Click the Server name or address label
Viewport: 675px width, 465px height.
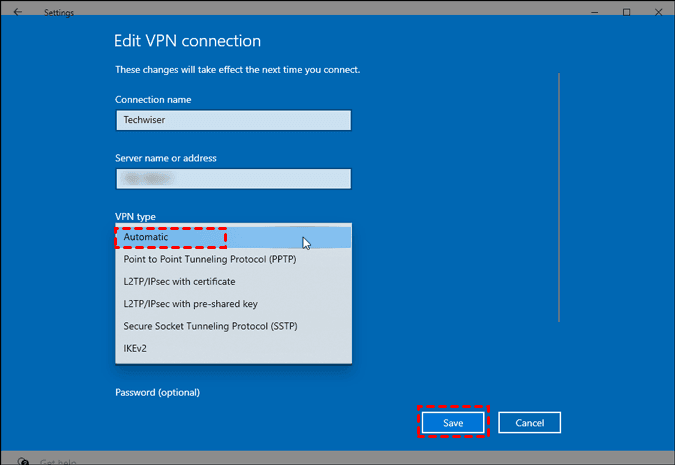tap(166, 158)
